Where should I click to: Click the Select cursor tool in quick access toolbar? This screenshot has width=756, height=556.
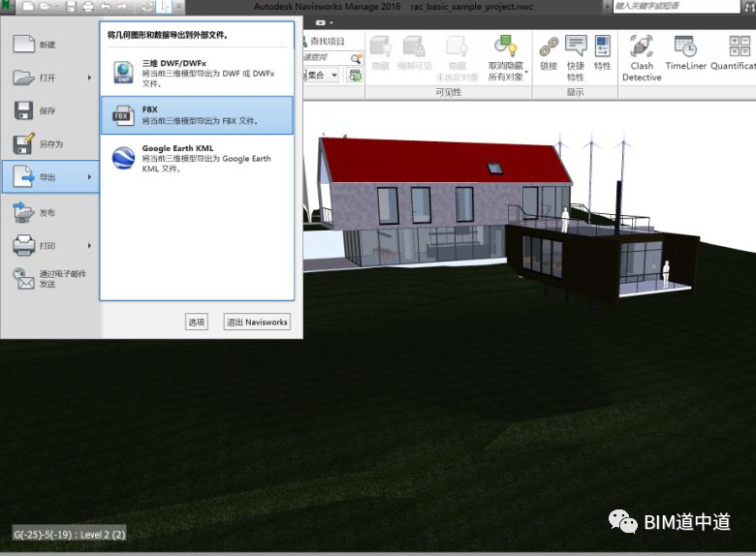[x=165, y=7]
